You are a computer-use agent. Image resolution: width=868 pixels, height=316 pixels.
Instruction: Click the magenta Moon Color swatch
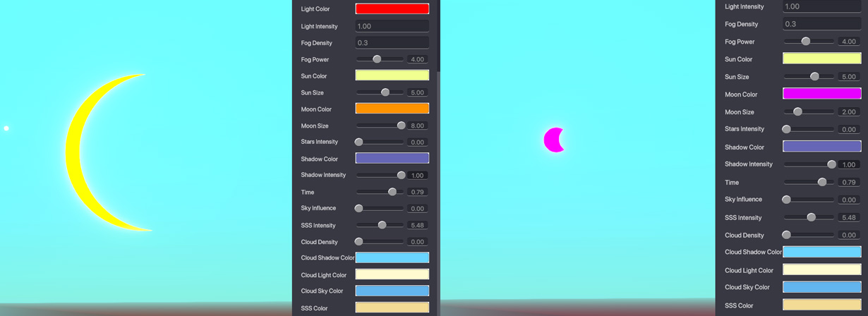coord(821,94)
